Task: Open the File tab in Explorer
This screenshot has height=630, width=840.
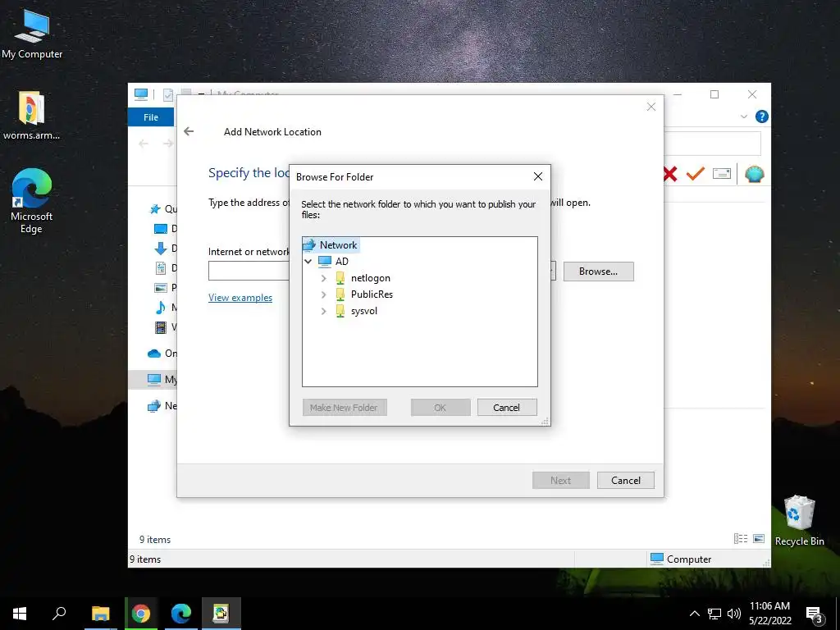Action: tap(151, 116)
